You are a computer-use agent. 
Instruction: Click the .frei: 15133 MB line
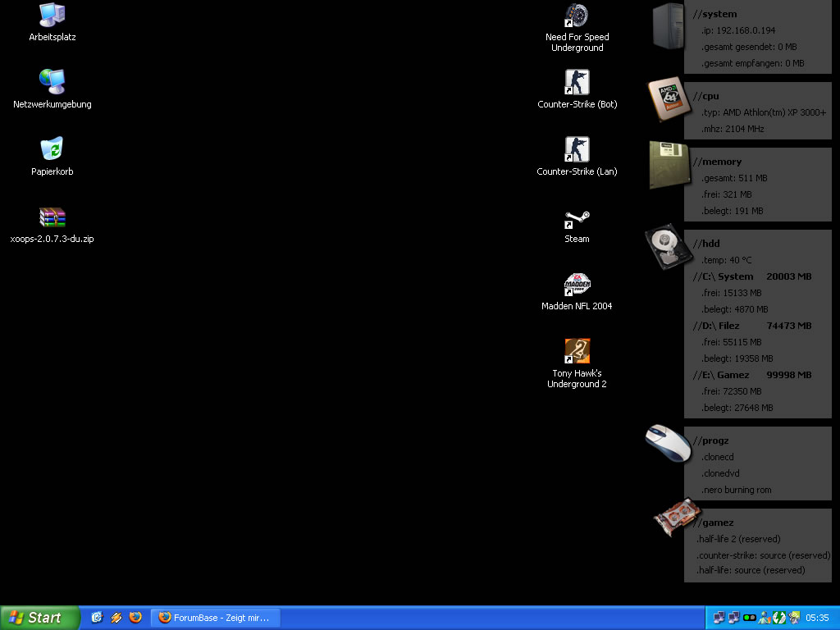731,293
